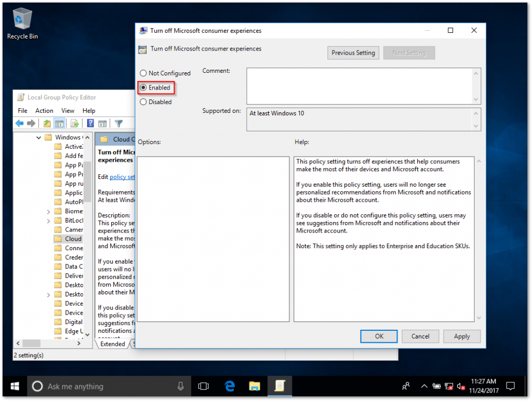Open Task View from the taskbar
Screen dimensions: 532x401
click(204, 386)
